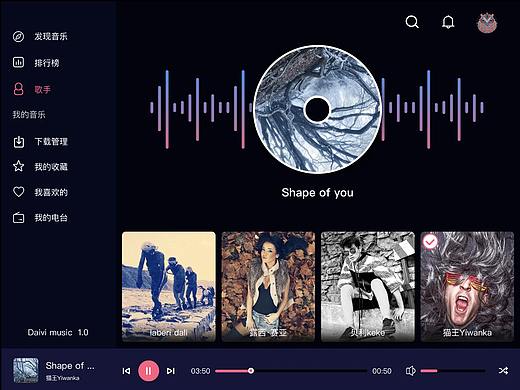Select the 贝利keke artist card

[368, 287]
